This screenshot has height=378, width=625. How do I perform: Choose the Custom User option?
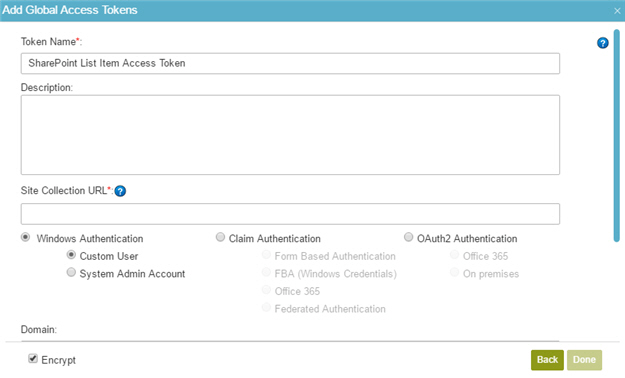click(x=71, y=254)
